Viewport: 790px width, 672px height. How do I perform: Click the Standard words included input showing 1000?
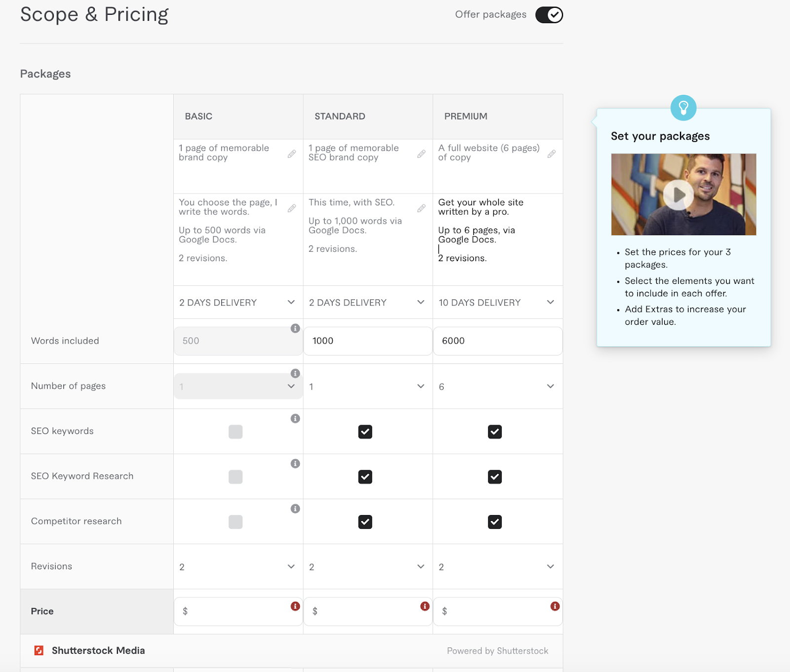click(367, 341)
